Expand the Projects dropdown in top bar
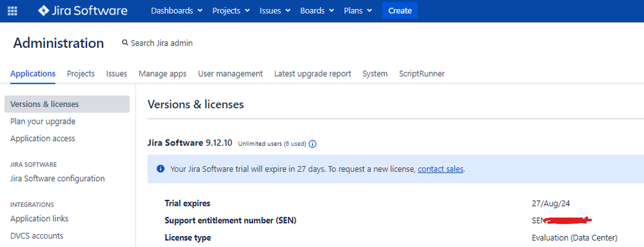This screenshot has height=247, width=644. click(231, 11)
